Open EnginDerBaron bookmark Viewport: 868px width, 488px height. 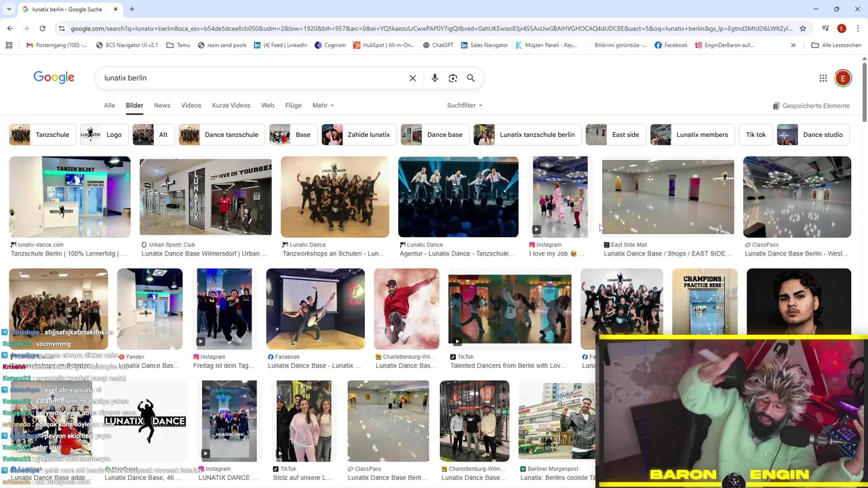point(724,45)
